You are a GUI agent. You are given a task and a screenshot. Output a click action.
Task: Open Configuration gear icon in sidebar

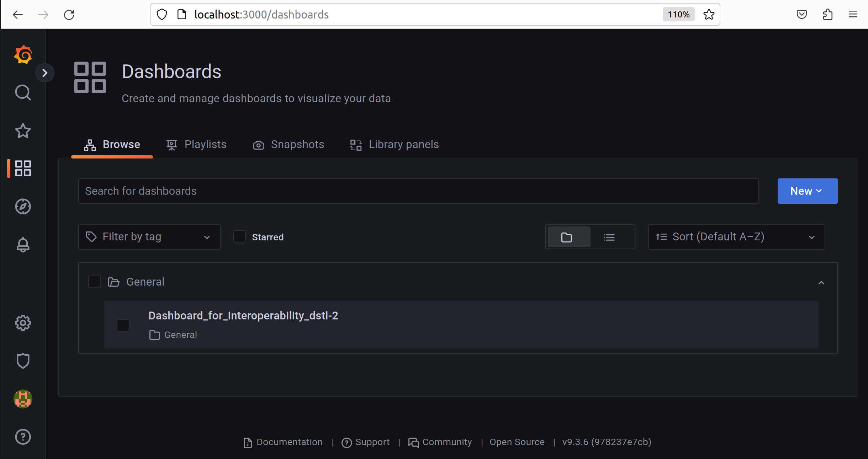(23, 323)
